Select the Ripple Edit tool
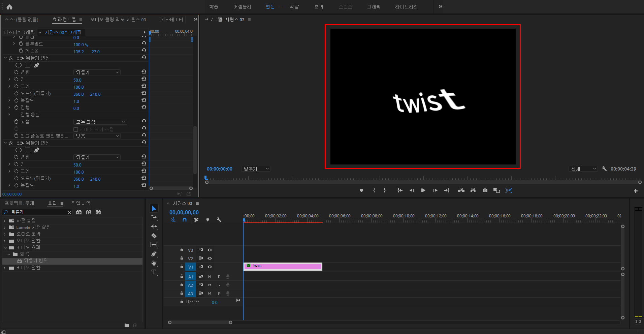Image resolution: width=644 pixels, height=334 pixels. pyautogui.click(x=154, y=226)
